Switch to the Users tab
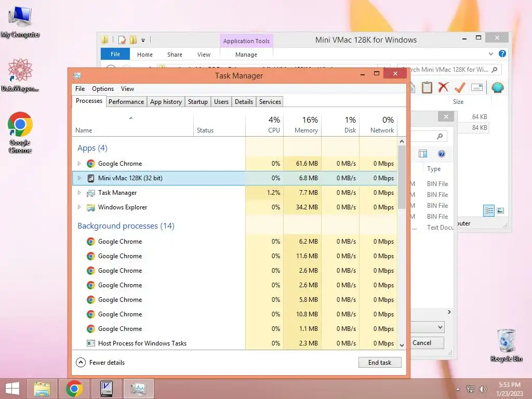The width and height of the screenshot is (532, 399). click(x=221, y=102)
